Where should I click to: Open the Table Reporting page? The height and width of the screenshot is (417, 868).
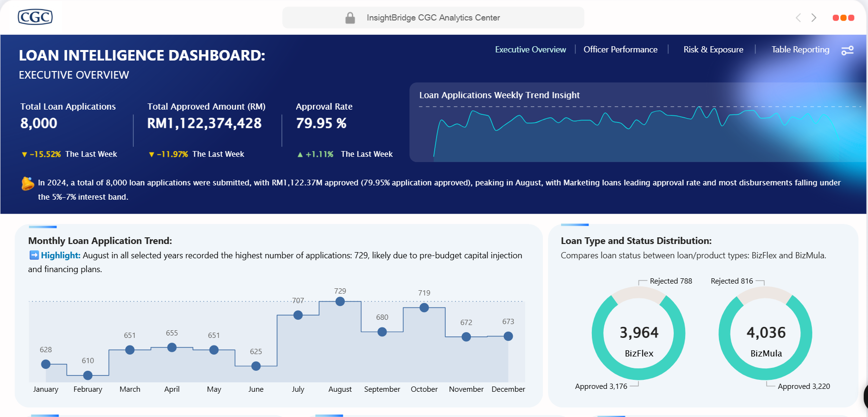(x=800, y=50)
